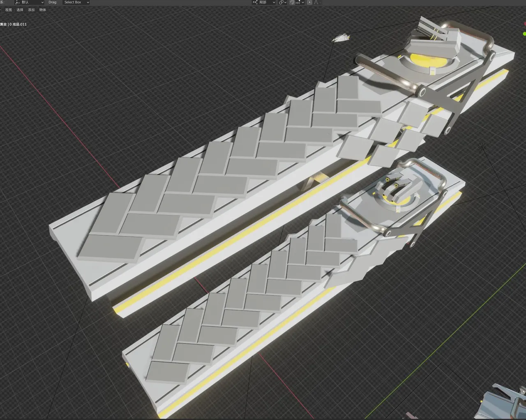The width and height of the screenshot is (526, 420).
Task: Toggle proportional editing
Action: click(x=309, y=2)
